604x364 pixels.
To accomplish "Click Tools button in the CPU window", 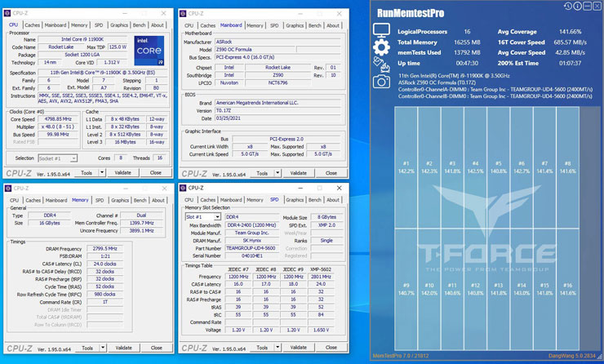I will (x=87, y=172).
